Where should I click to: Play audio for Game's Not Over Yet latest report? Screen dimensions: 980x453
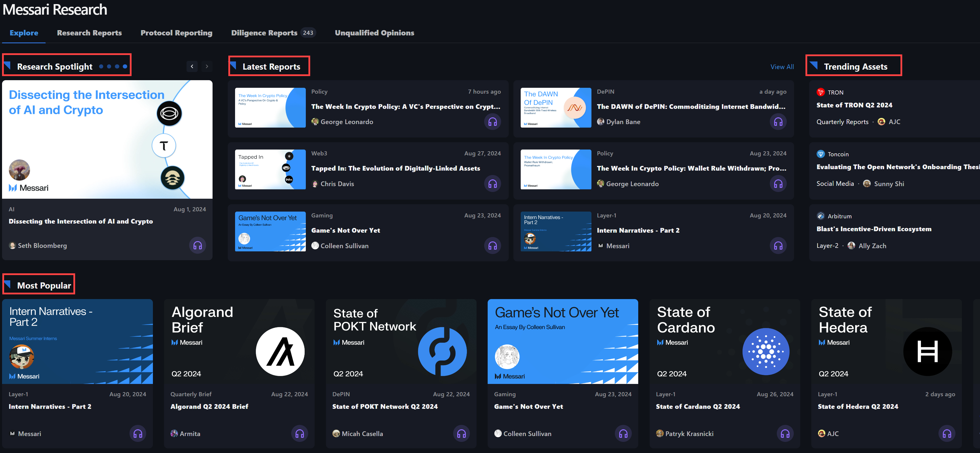(x=492, y=246)
